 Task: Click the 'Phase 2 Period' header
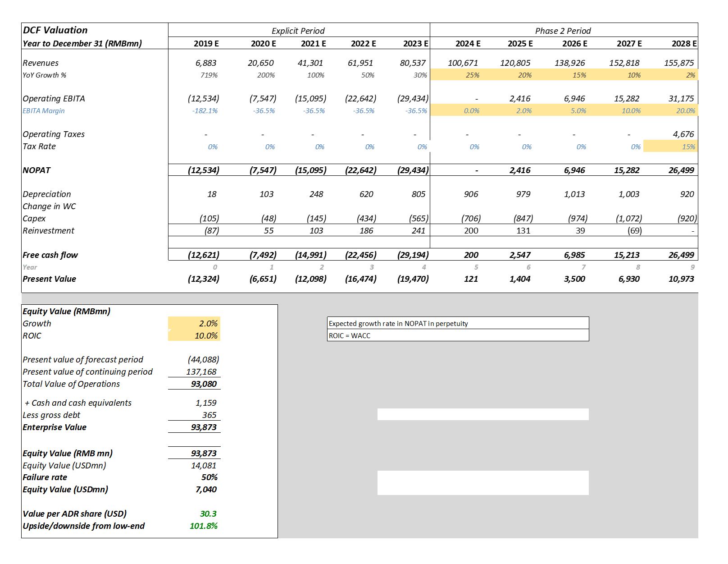(563, 31)
